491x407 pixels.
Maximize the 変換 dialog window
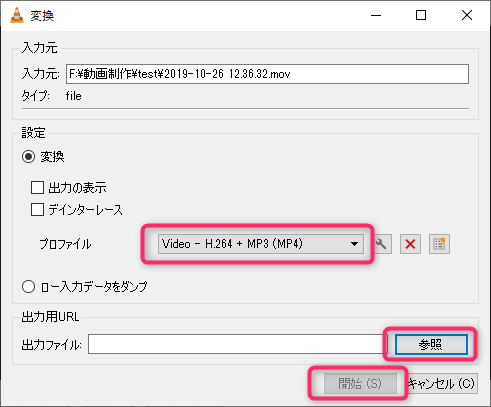pyautogui.click(x=421, y=15)
